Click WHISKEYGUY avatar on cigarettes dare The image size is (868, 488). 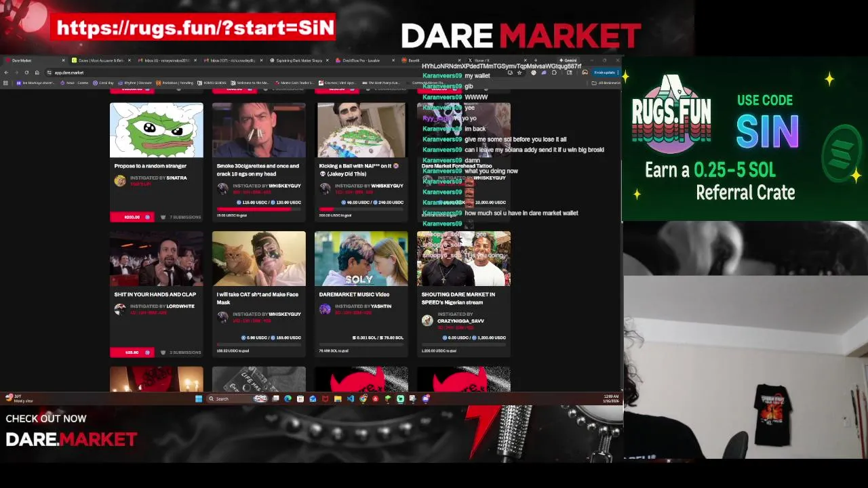(222, 188)
